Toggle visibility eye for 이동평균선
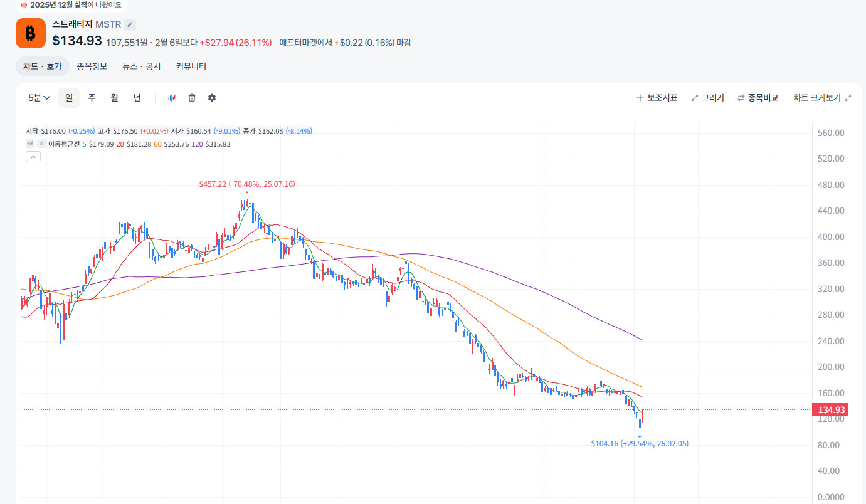This screenshot has height=504, width=866. pos(30,144)
